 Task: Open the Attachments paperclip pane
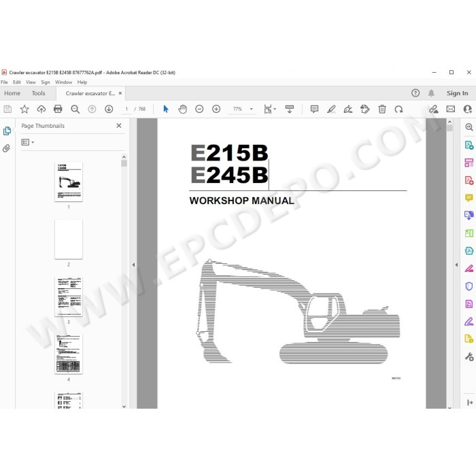click(6, 148)
